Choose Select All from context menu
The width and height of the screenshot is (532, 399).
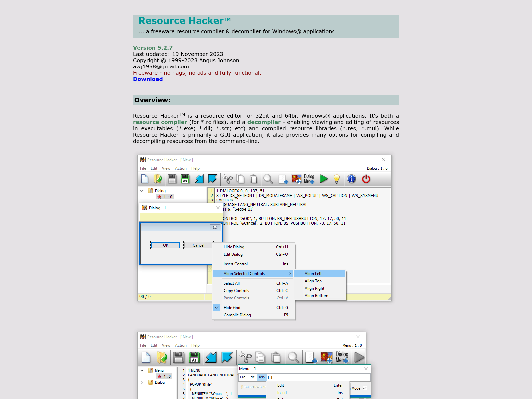(254, 283)
